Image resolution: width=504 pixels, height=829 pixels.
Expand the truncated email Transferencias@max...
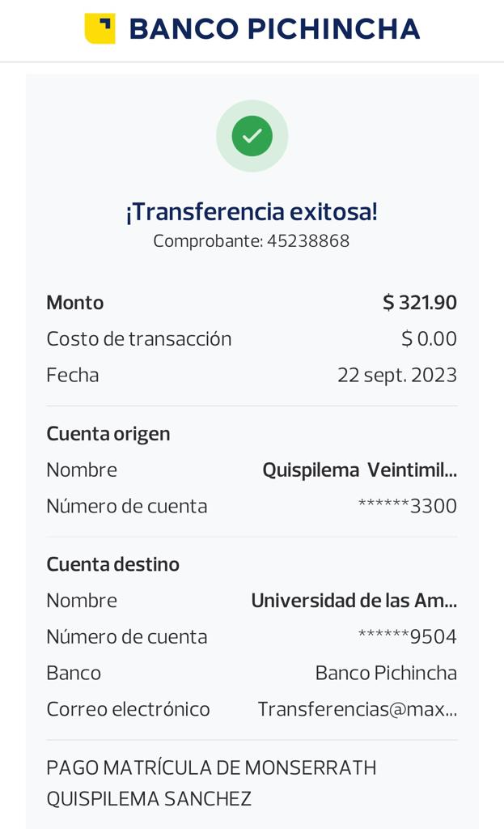tap(357, 710)
